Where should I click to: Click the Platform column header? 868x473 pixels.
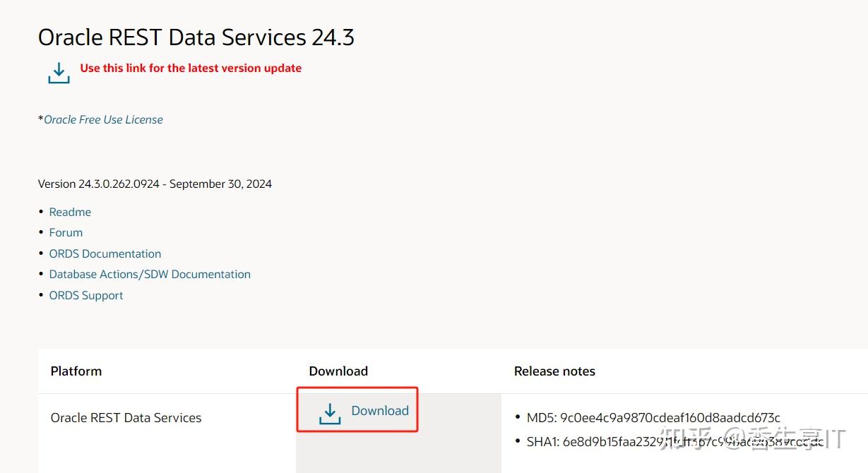pos(76,371)
